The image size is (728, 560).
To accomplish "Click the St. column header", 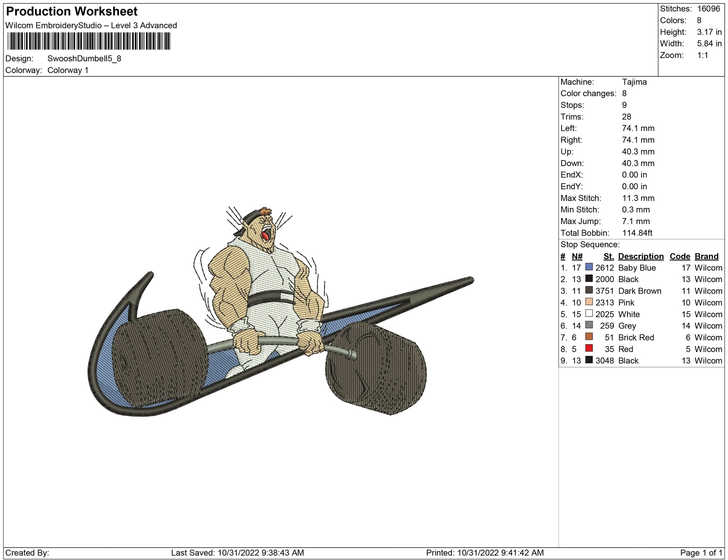I will [608, 256].
